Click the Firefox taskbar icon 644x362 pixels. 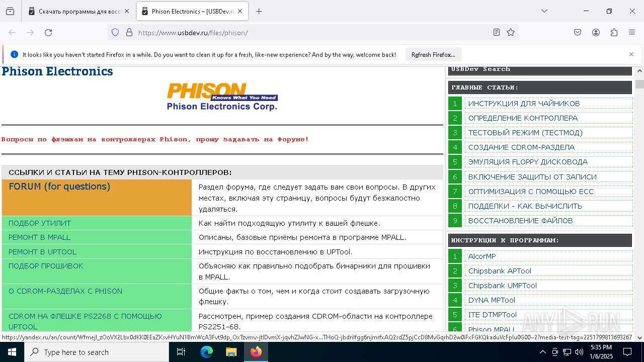pos(256,352)
